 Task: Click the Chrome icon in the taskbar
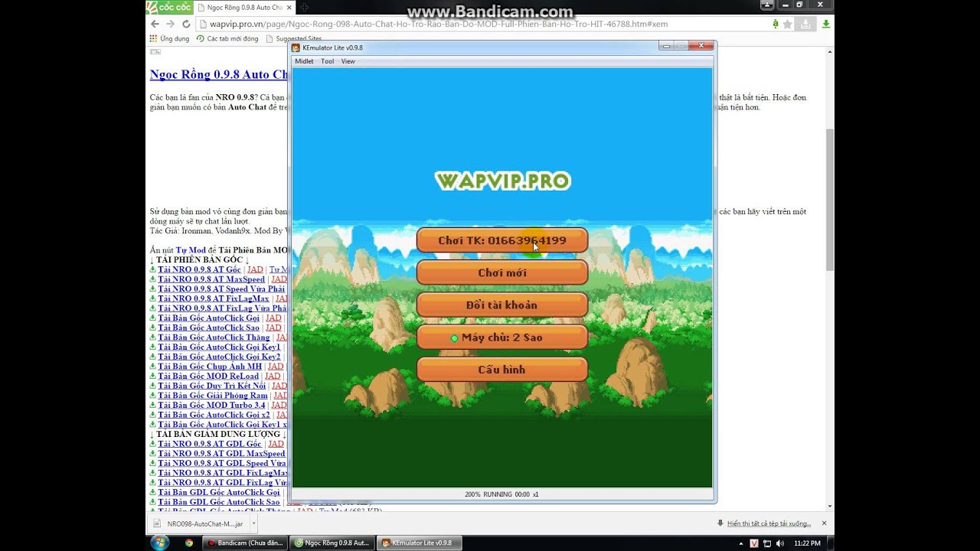click(189, 543)
